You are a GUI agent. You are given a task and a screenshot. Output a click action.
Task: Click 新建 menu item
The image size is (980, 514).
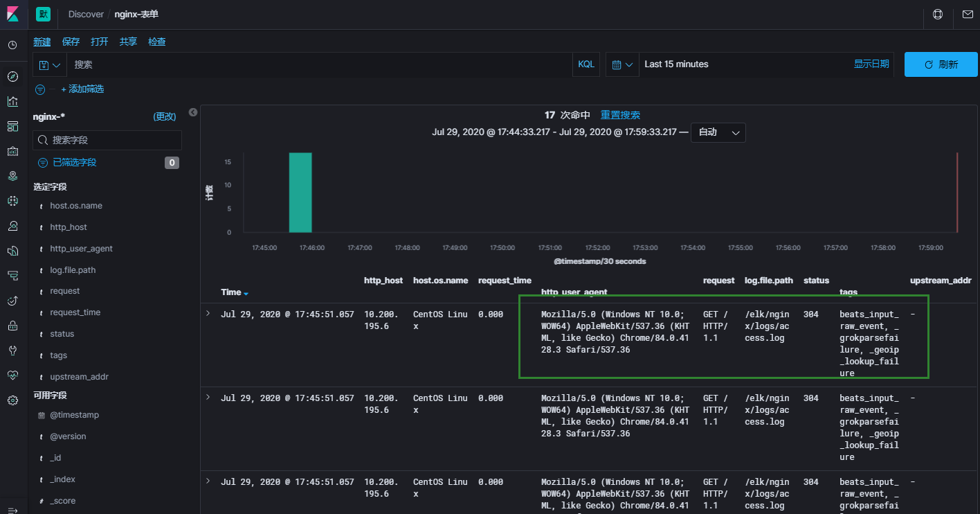[x=42, y=42]
